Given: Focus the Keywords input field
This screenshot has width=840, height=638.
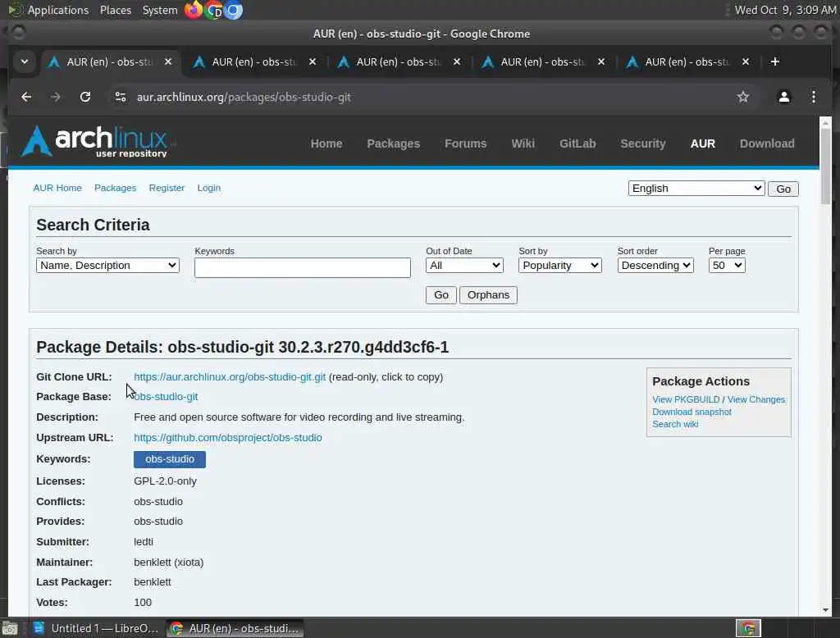Looking at the screenshot, I should 302,267.
